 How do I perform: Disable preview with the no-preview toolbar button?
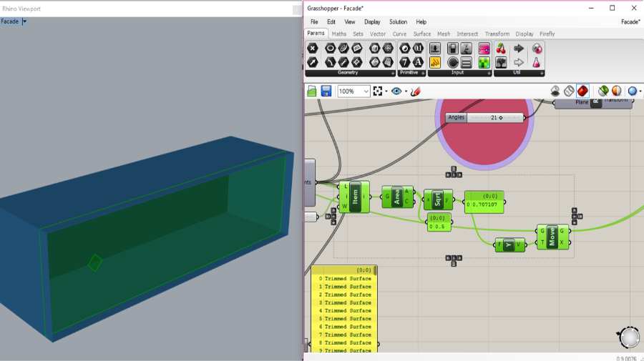(x=555, y=91)
